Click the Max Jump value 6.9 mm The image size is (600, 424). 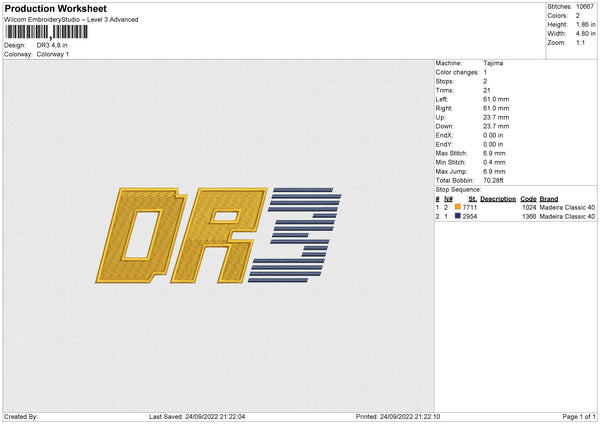click(x=494, y=171)
